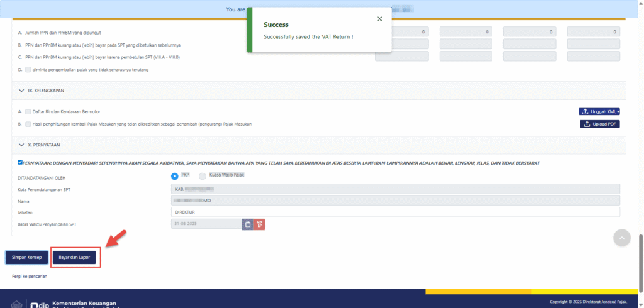Click the Simpan Konsep button
Image resolution: width=644 pixels, height=308 pixels.
26,258
